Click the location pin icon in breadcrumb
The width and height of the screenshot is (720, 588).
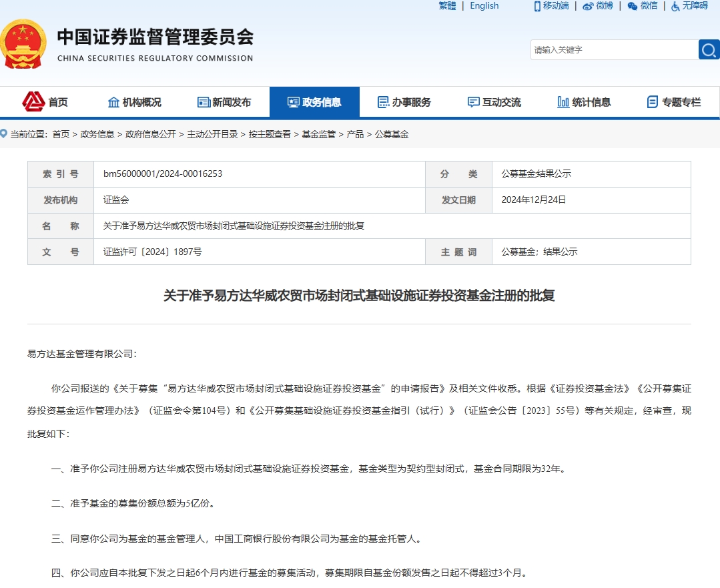click(x=4, y=133)
